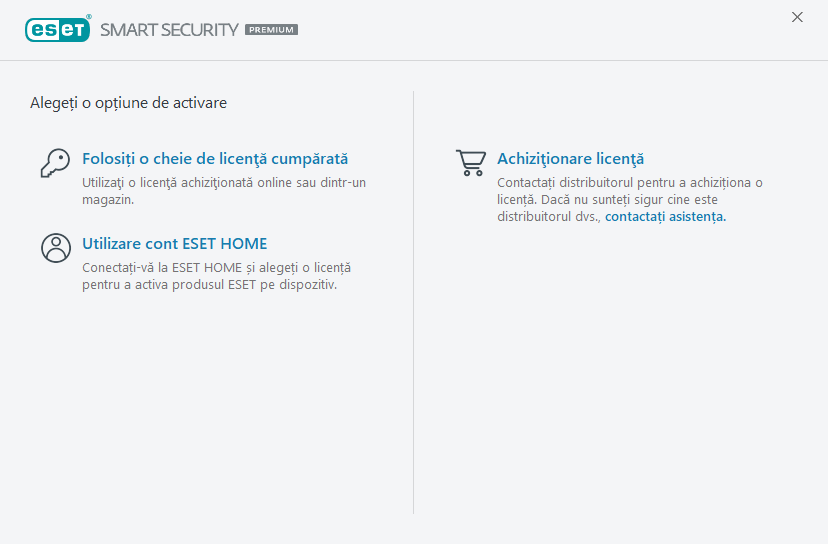Open the "contactați asistența" support link
Viewport: 828px width, 544px height.
click(x=665, y=216)
